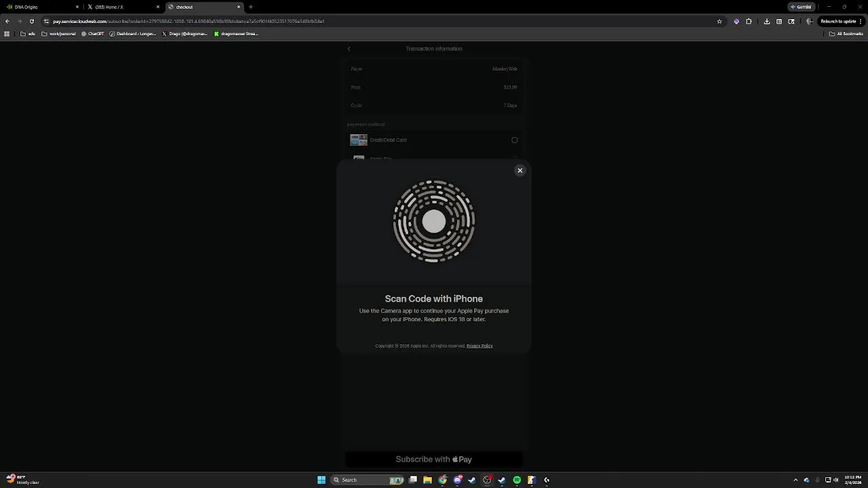Open the clock and date panel
The width and height of the screenshot is (868, 488).
(852, 480)
